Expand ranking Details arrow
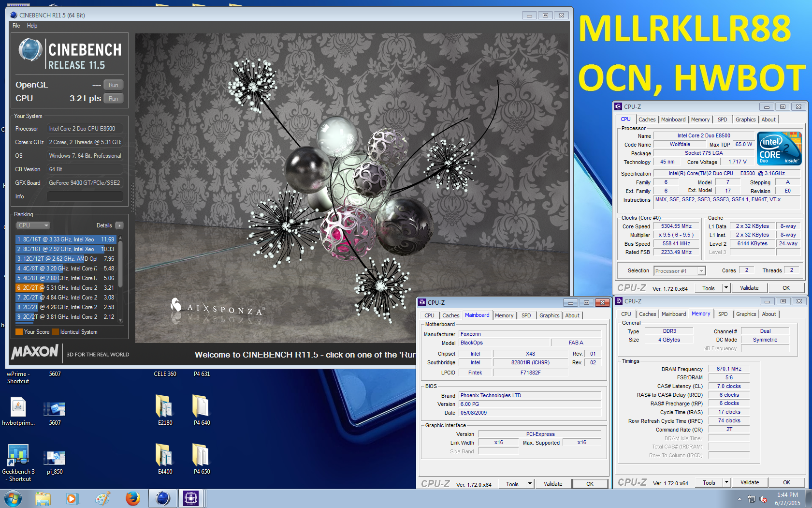The height and width of the screenshot is (508, 812). tap(119, 225)
